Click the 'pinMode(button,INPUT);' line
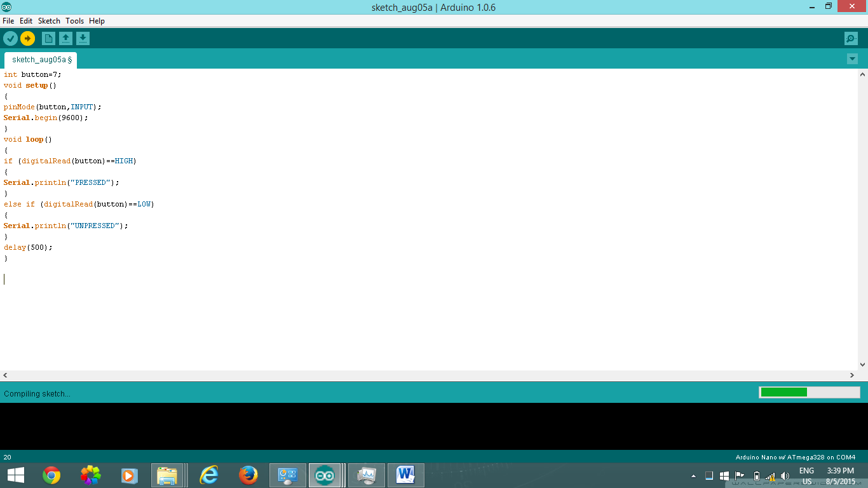Image resolution: width=868 pixels, height=488 pixels. point(52,107)
